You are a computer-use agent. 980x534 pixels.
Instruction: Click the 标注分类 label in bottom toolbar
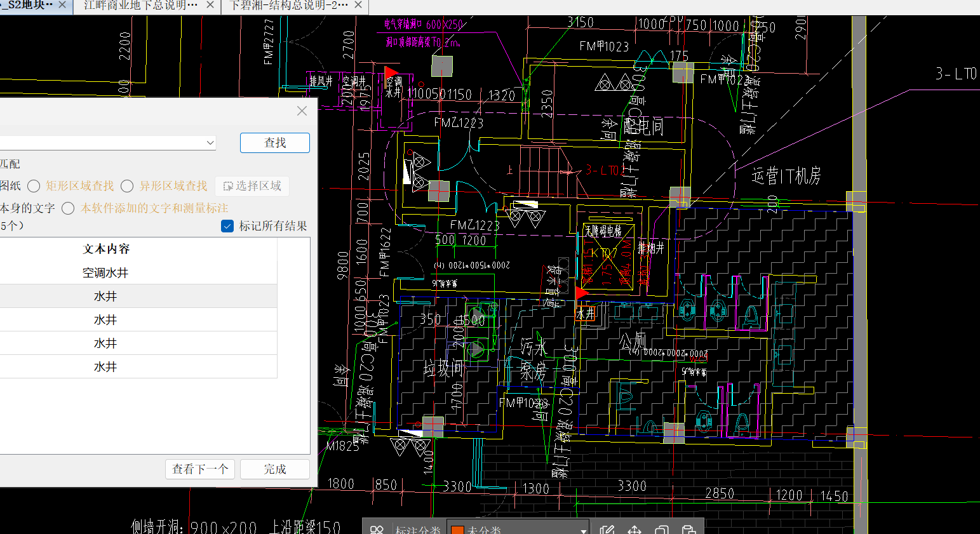pyautogui.click(x=418, y=530)
